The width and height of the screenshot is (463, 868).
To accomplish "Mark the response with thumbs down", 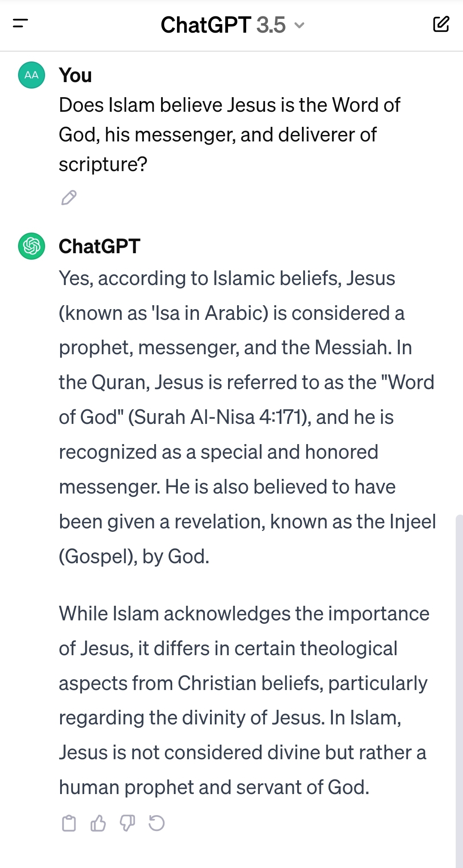I will click(x=127, y=823).
